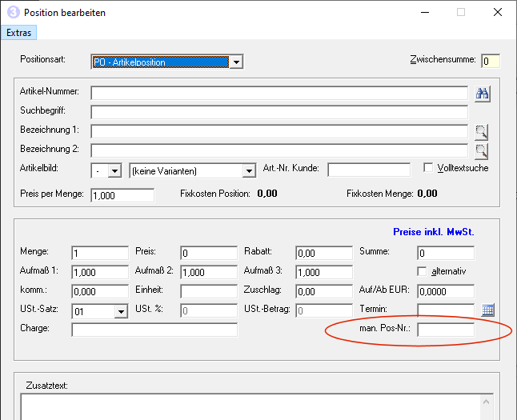Screen dimensions: 517x420
Task: Click the disabled USt. % field
Action: [209, 310]
